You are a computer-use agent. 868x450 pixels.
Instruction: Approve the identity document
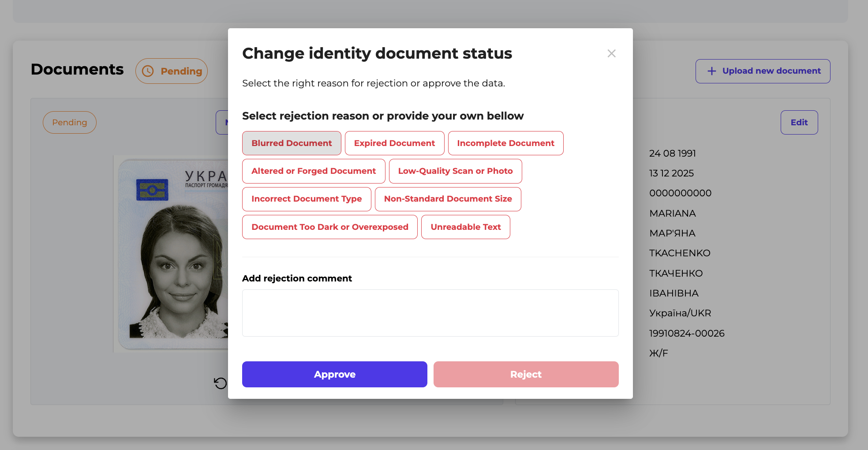coord(334,375)
